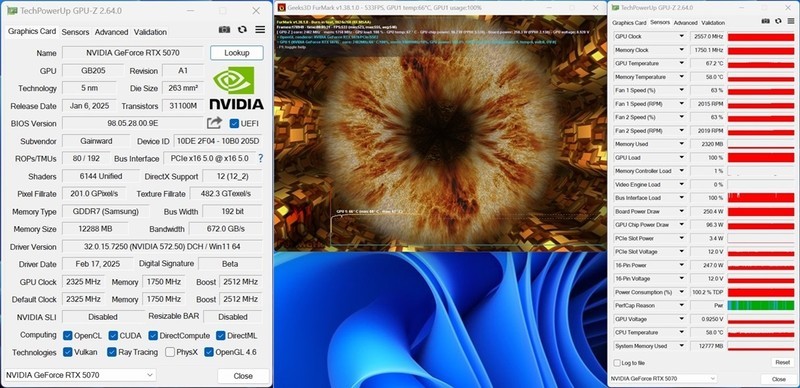
Task: Click the BIOS Version value field
Action: tap(133, 123)
